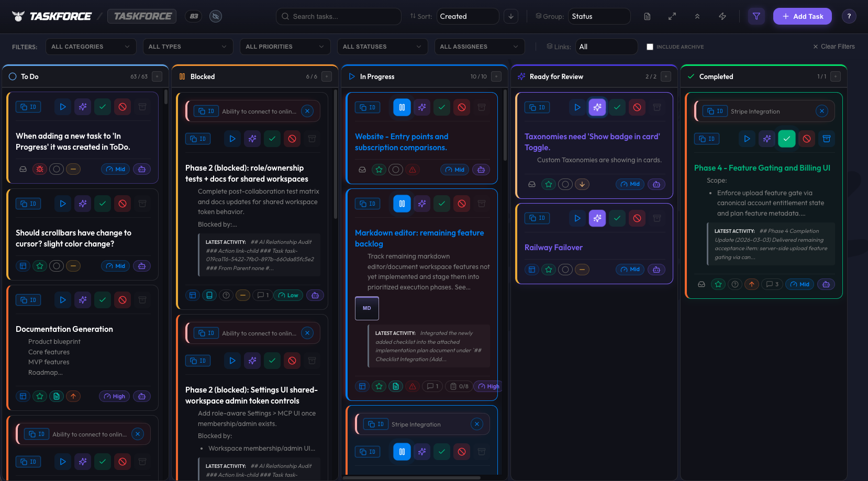
Task: Select the TASKFORCE project breadcrumb tab
Action: pyautogui.click(x=141, y=16)
